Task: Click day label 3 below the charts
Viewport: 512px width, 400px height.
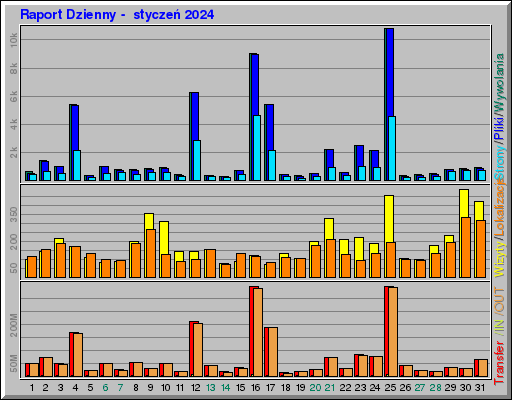Action: click(61, 388)
